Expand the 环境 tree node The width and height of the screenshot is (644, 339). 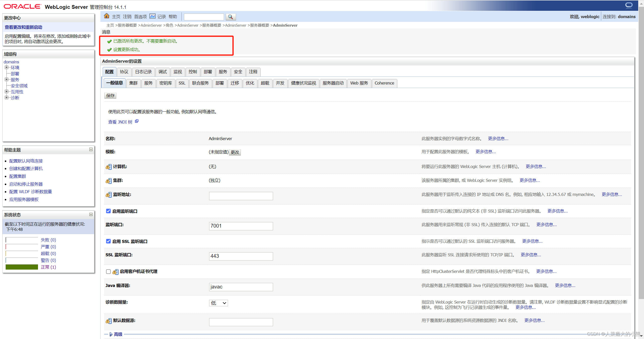(x=7, y=67)
